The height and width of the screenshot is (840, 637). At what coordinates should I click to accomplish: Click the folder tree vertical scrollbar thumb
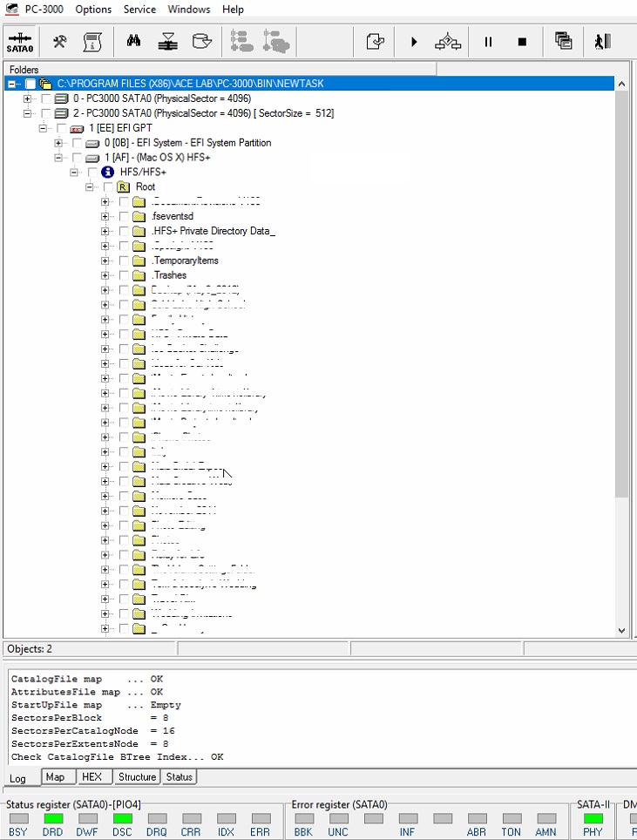(621, 295)
